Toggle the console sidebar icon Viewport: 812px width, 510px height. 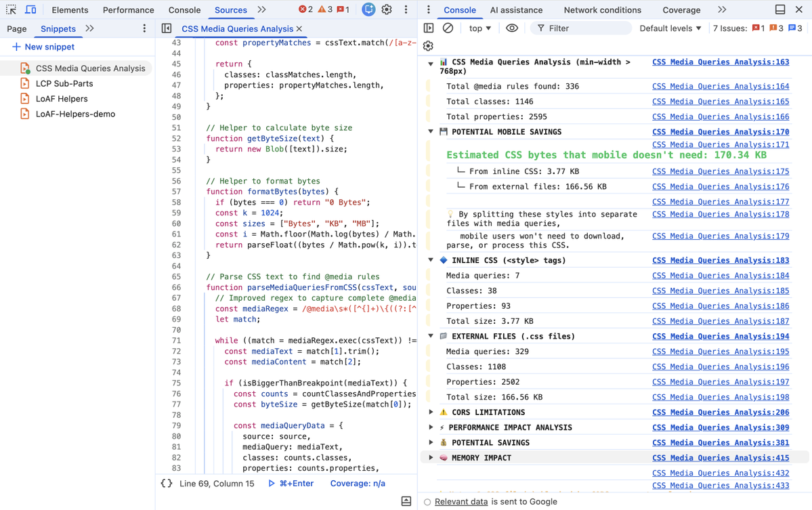coord(429,28)
